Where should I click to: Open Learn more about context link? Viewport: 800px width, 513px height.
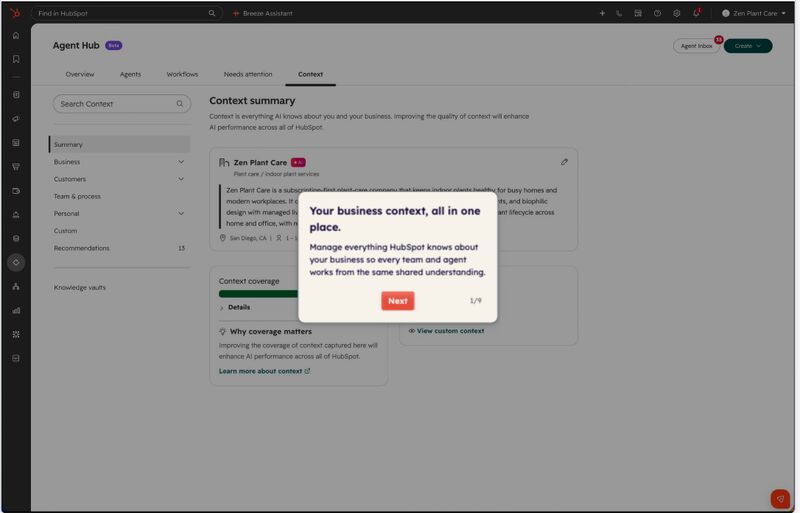pos(264,371)
